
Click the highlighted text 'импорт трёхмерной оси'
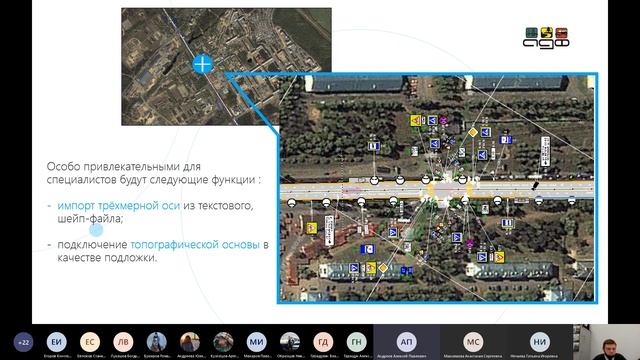click(x=118, y=205)
